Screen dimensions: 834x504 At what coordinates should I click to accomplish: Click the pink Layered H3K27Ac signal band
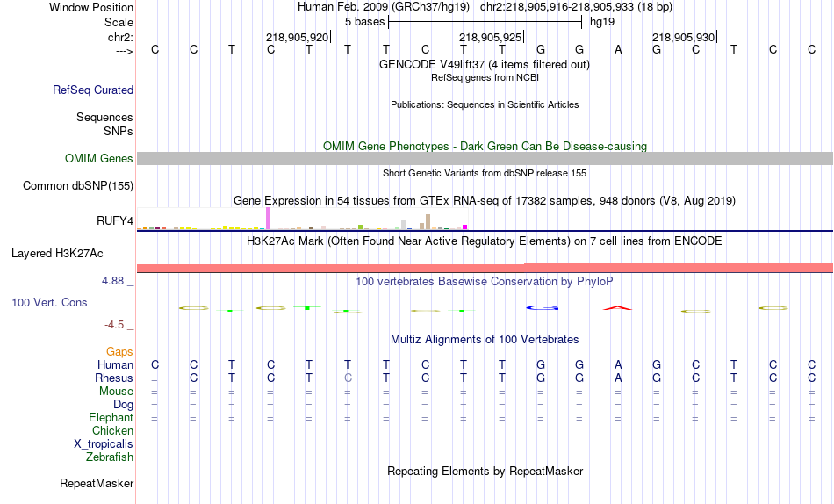(x=485, y=268)
